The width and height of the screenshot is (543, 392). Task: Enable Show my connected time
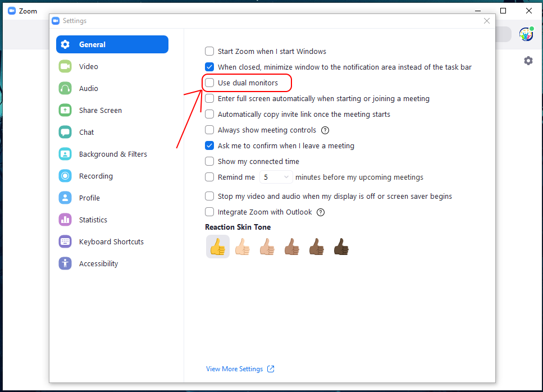[209, 161]
